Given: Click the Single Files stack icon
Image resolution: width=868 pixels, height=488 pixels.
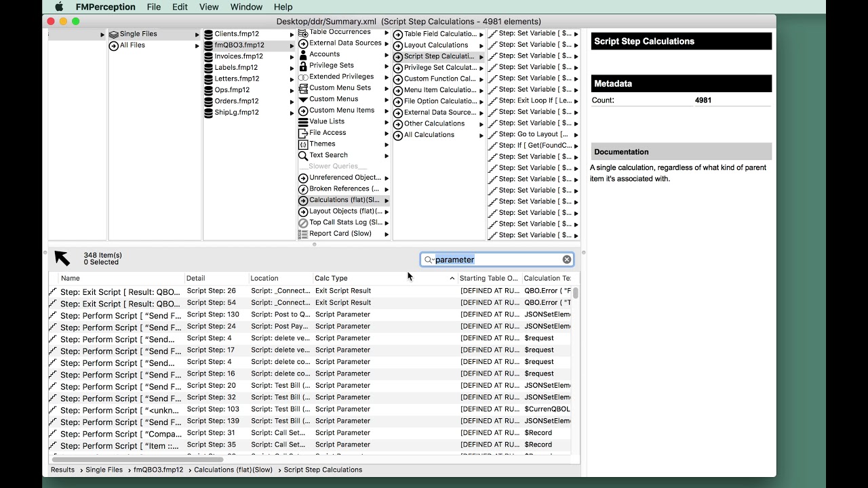Looking at the screenshot, I should [113, 34].
